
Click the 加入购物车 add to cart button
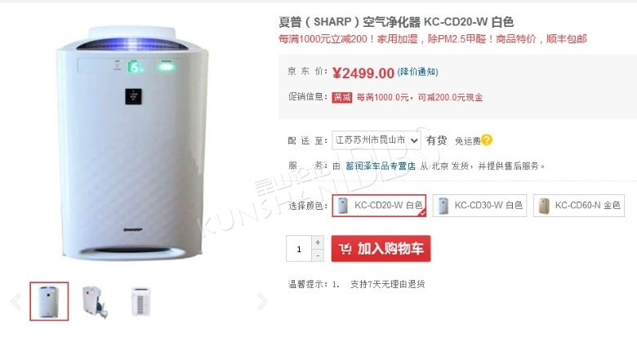tap(381, 248)
